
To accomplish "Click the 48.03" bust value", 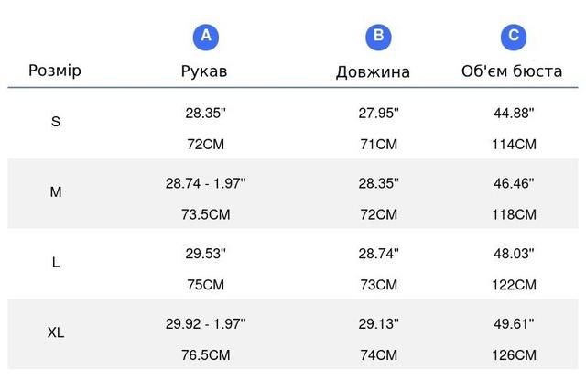I will point(514,254).
